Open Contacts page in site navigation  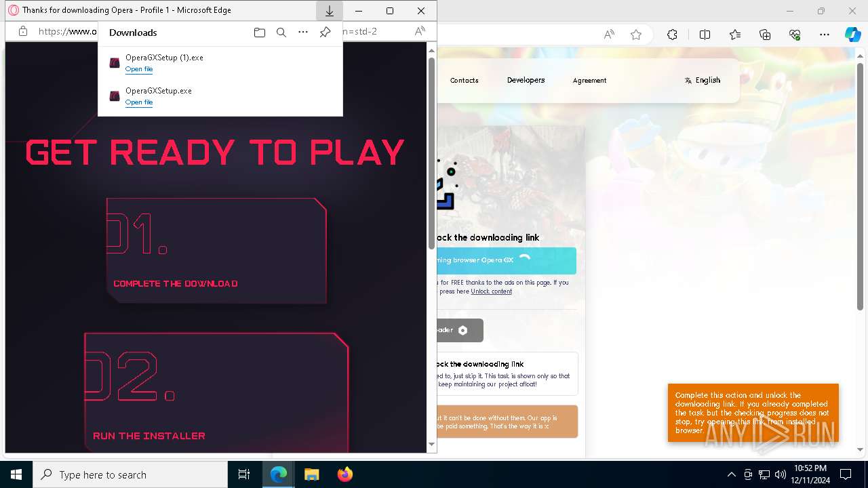coord(465,80)
